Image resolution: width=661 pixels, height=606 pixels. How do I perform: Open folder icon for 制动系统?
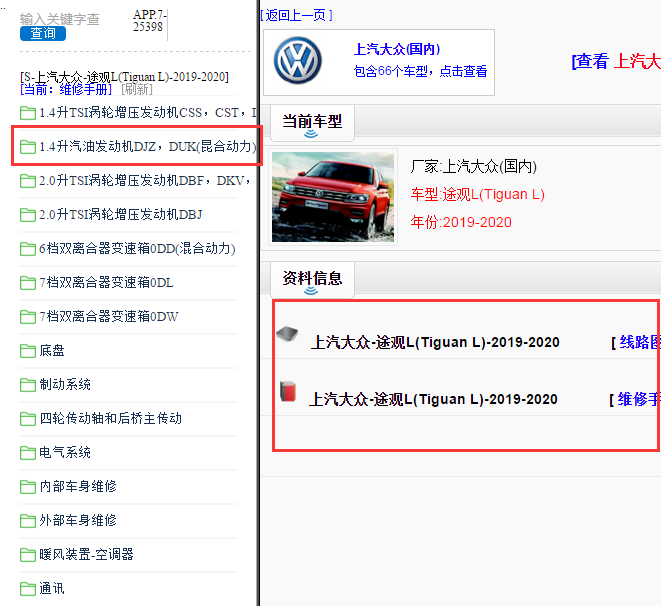tap(28, 385)
